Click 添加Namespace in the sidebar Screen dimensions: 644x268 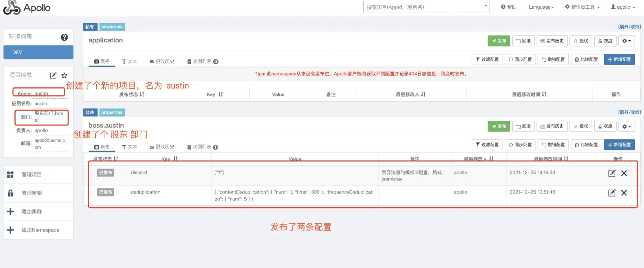coord(39,230)
